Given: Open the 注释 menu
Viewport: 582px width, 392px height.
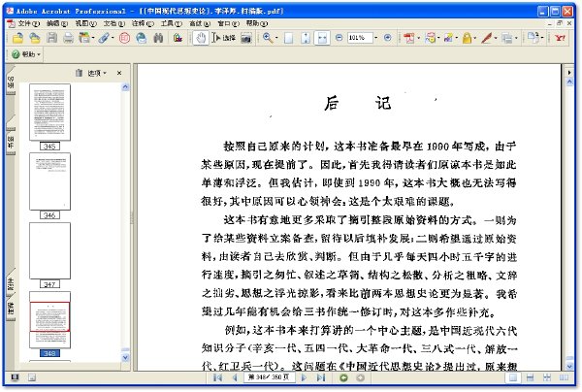Looking at the screenshot, I should click(143, 23).
